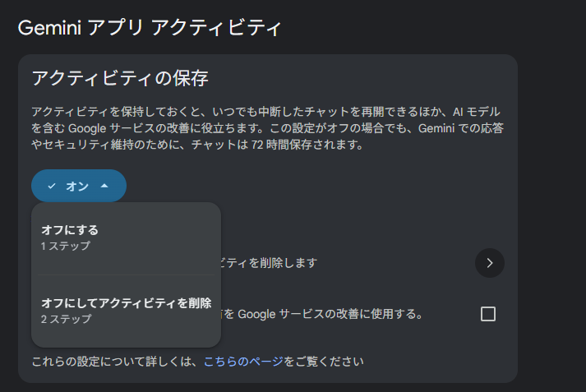
Task: Click the Gemini アプリ アクティビティ heading
Action: tap(150, 28)
